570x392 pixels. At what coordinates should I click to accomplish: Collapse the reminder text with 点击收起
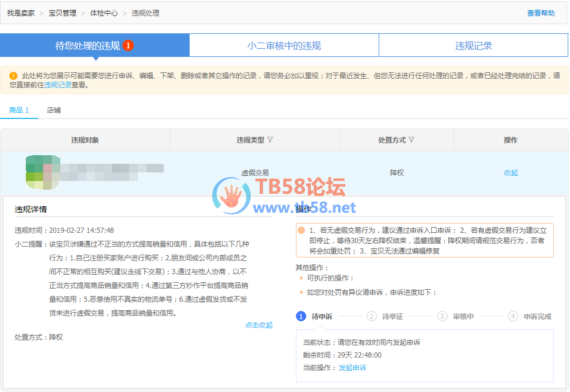pos(259,325)
